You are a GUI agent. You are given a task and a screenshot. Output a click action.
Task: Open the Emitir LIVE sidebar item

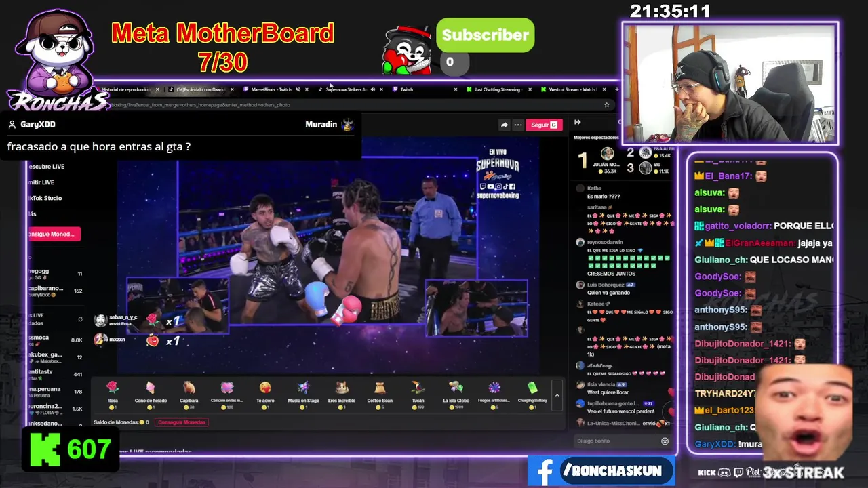coord(41,182)
